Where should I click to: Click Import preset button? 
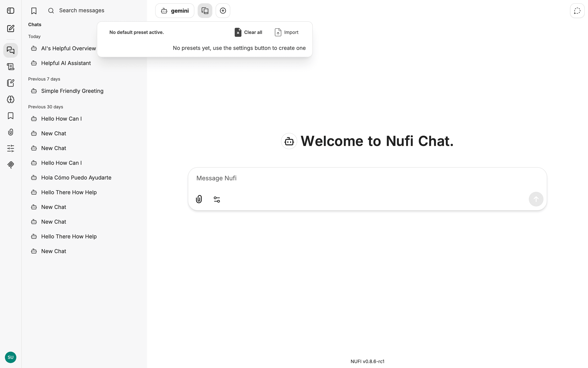coord(286,32)
